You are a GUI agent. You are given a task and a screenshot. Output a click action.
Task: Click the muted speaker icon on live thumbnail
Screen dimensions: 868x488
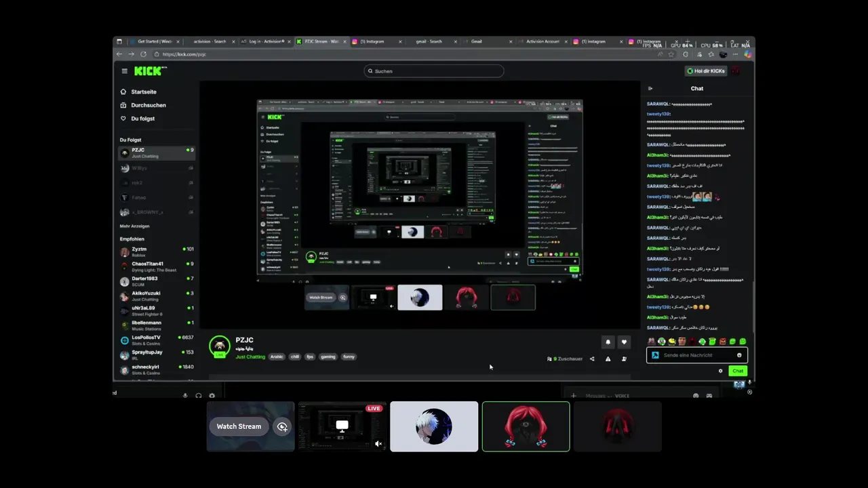378,444
